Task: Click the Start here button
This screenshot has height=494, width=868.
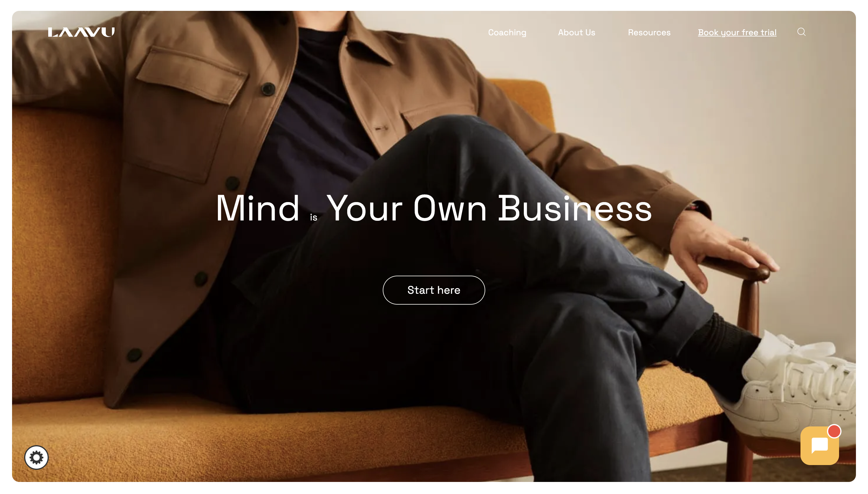Action: pyautogui.click(x=434, y=290)
